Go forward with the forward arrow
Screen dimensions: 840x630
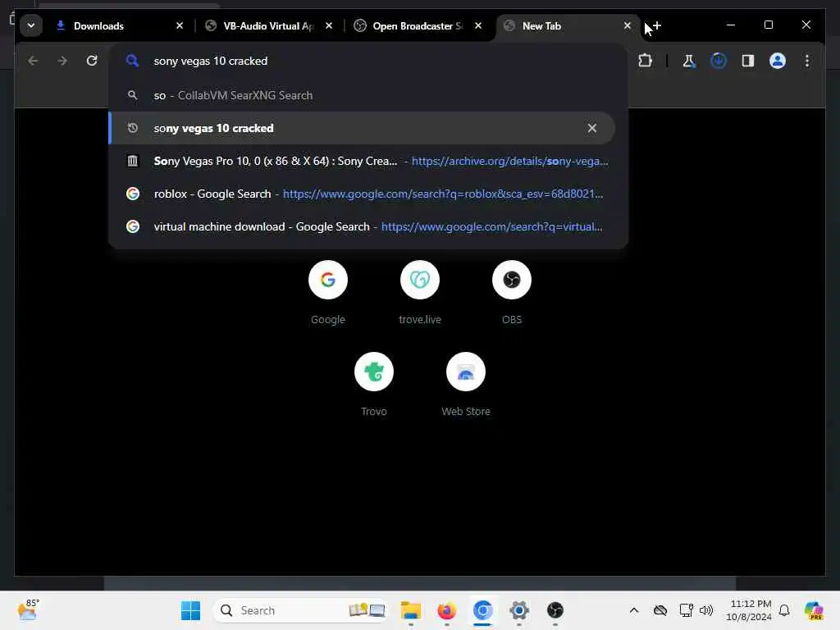(x=62, y=61)
